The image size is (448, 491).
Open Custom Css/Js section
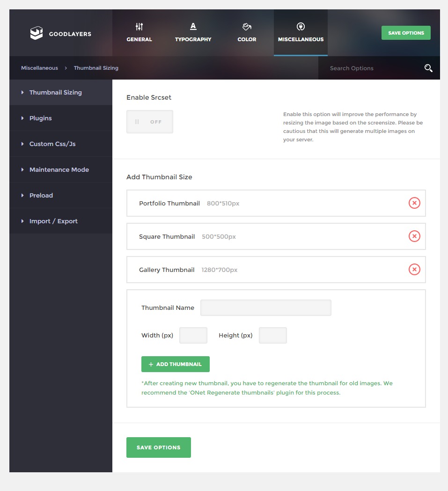(61, 144)
